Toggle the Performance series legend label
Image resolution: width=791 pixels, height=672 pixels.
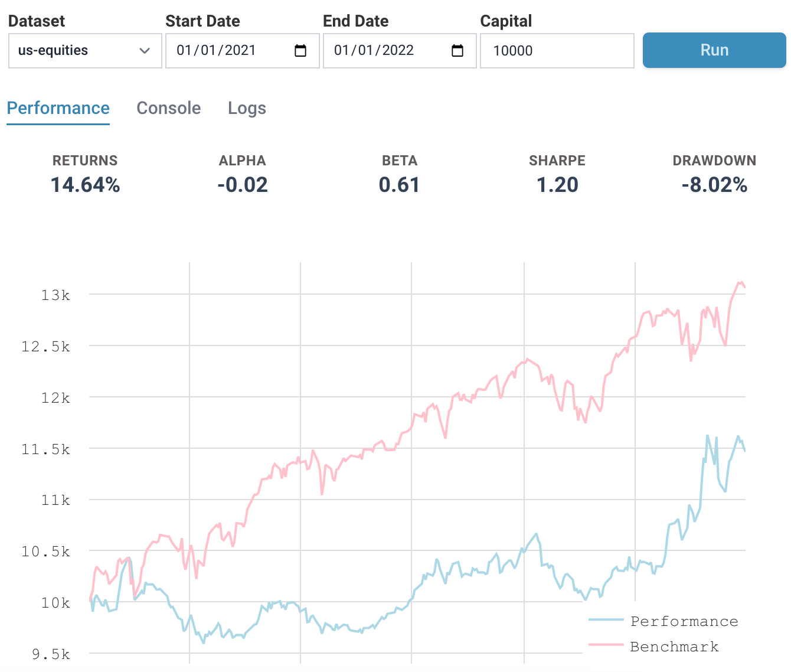[x=684, y=621]
